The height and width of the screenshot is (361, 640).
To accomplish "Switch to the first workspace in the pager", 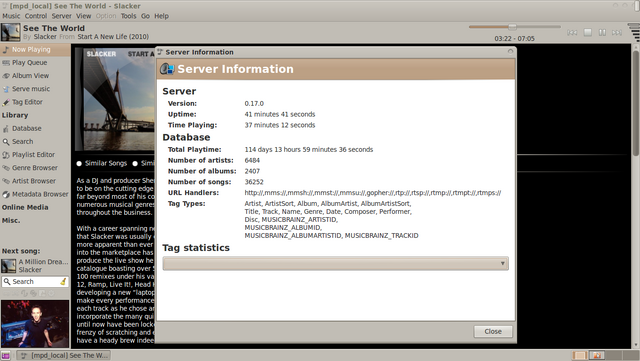I will tap(580, 355).
